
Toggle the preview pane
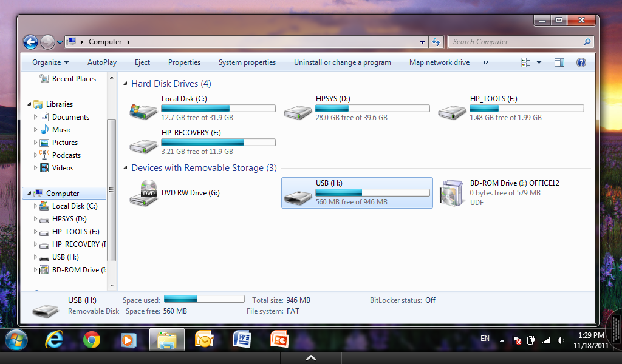(x=559, y=62)
